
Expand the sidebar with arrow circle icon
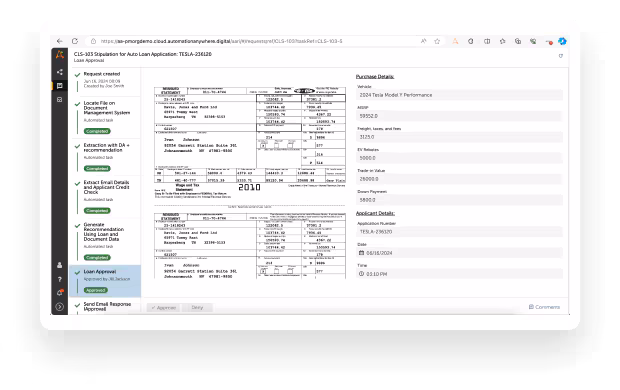pos(60,307)
